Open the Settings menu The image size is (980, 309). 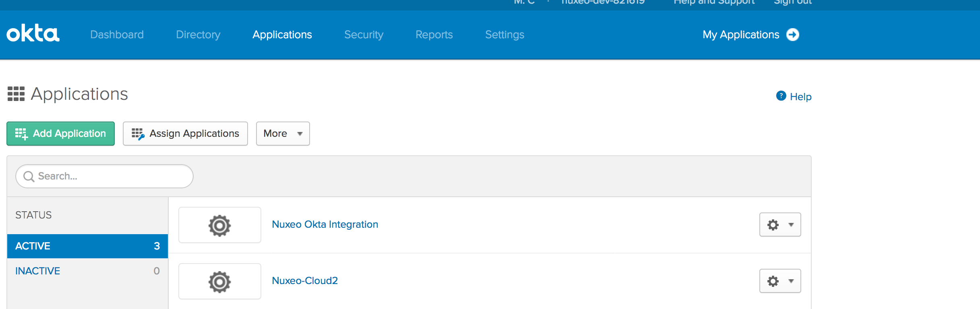click(x=504, y=35)
